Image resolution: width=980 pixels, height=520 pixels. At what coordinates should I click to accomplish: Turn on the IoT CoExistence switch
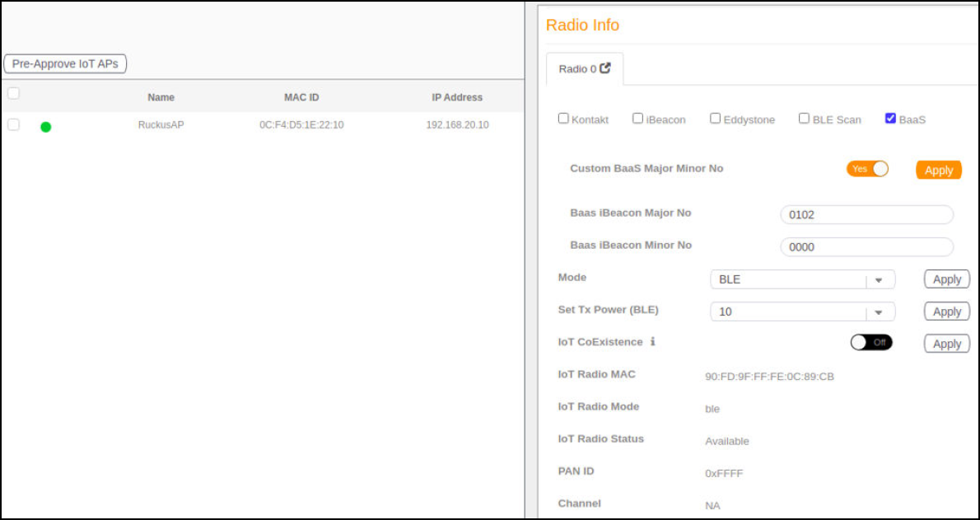pyautogui.click(x=871, y=342)
